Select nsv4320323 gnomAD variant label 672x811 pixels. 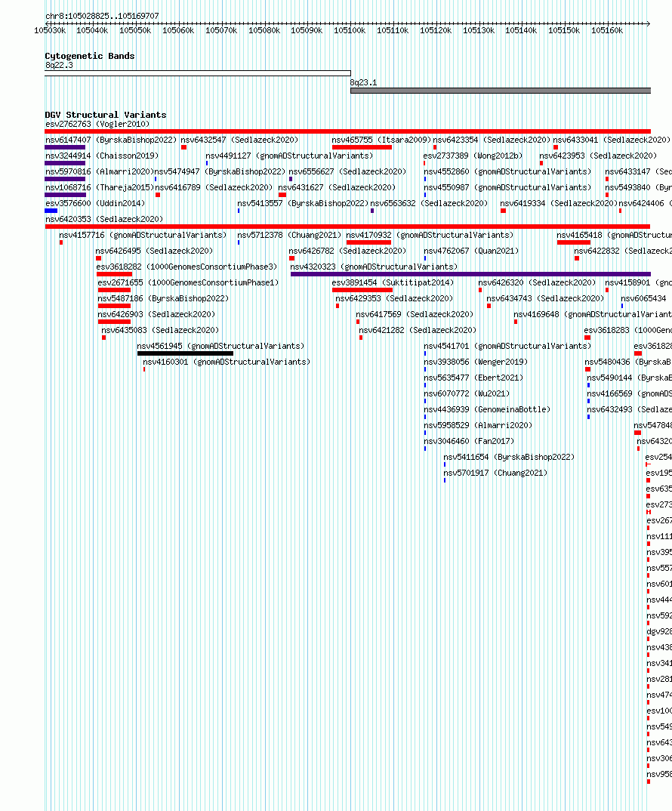[374, 267]
